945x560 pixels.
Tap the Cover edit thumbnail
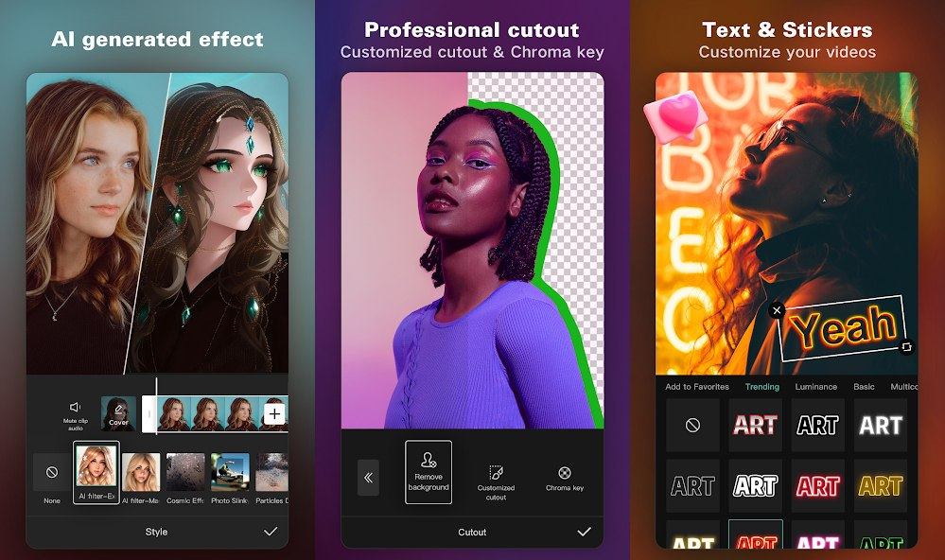118,413
